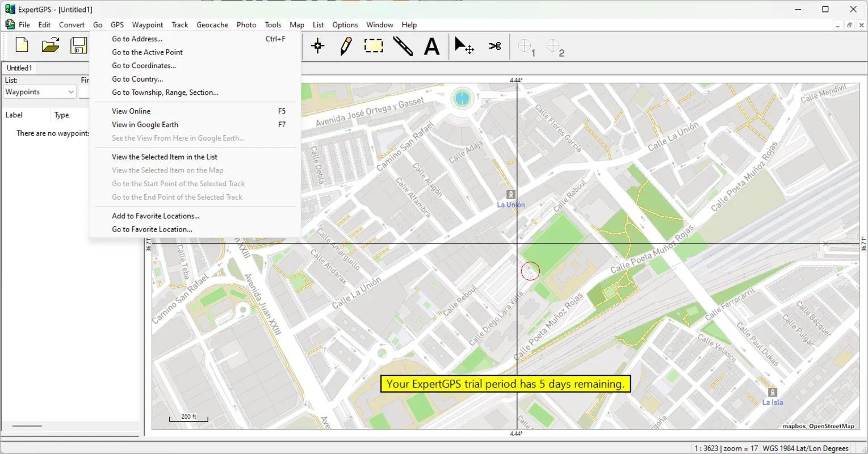The width and height of the screenshot is (868, 454).
Task: Select the dashed rectangle selection tool
Action: click(x=374, y=46)
